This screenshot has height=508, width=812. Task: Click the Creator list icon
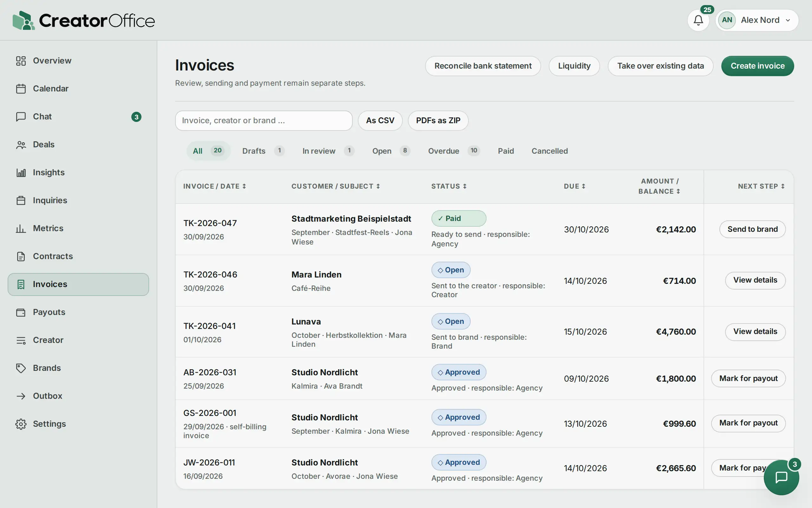pos(21,340)
